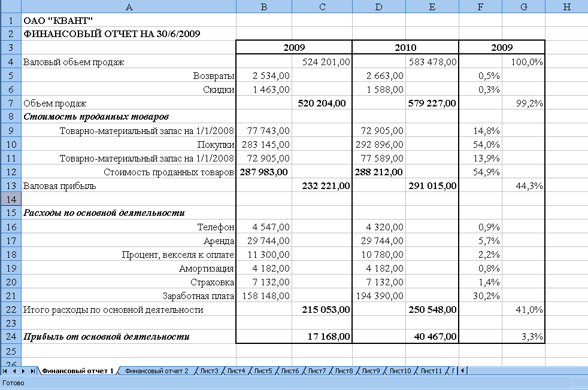Open the Лист10 sheet tab
588x390 pixels.
click(x=400, y=371)
